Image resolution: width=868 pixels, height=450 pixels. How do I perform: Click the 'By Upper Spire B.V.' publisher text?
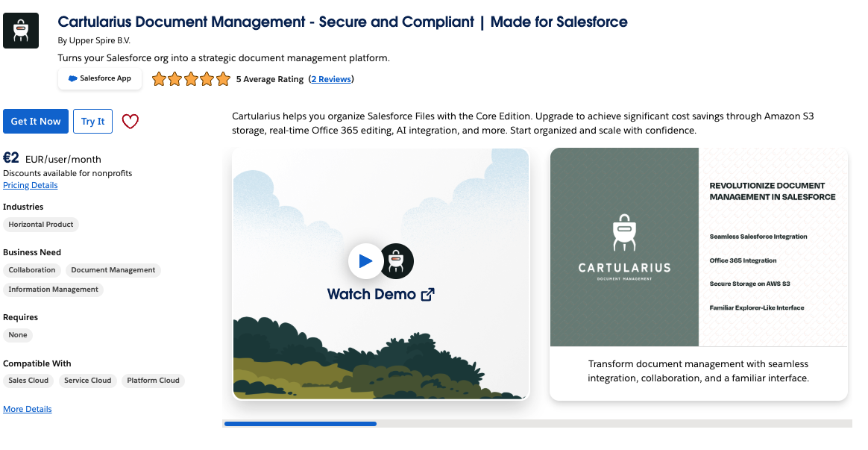point(94,41)
